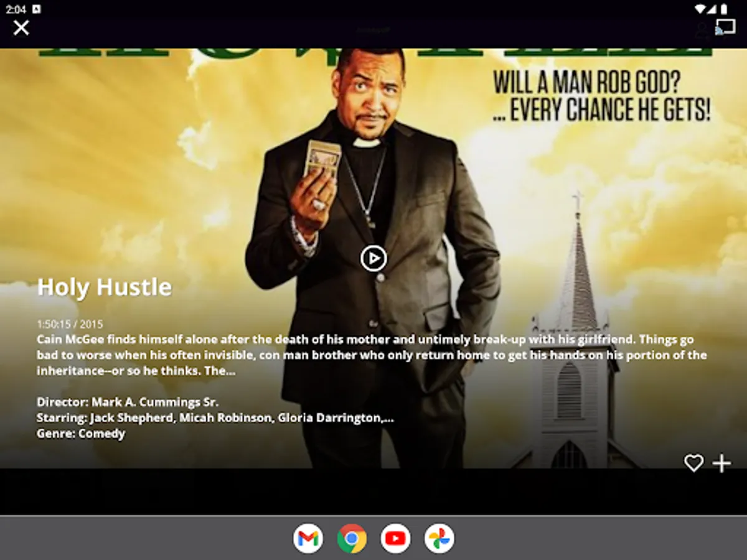Tap the 1:50:15 / 2015 runtime text
Screen dimensions: 747x560
(70, 325)
